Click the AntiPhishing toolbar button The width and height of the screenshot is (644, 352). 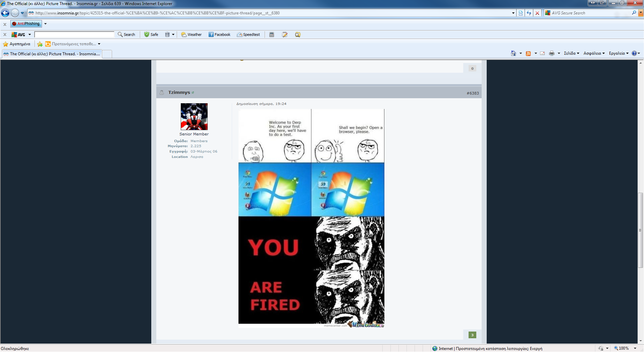[x=26, y=24]
